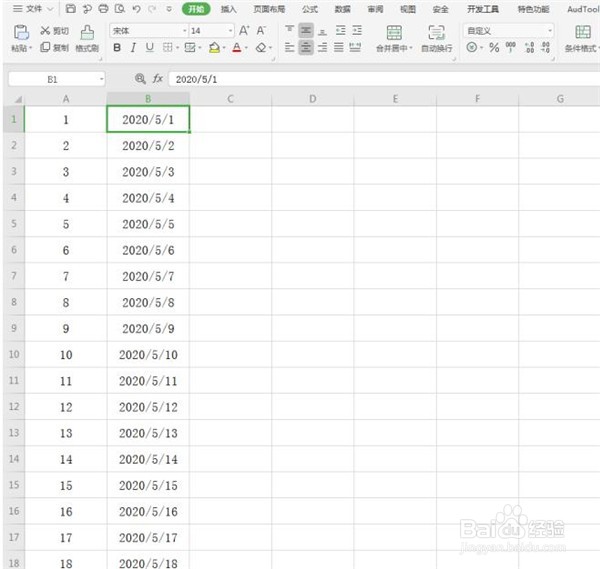This screenshot has height=569, width=600.
Task: Expand the font color dropdown arrow
Action: [246, 47]
